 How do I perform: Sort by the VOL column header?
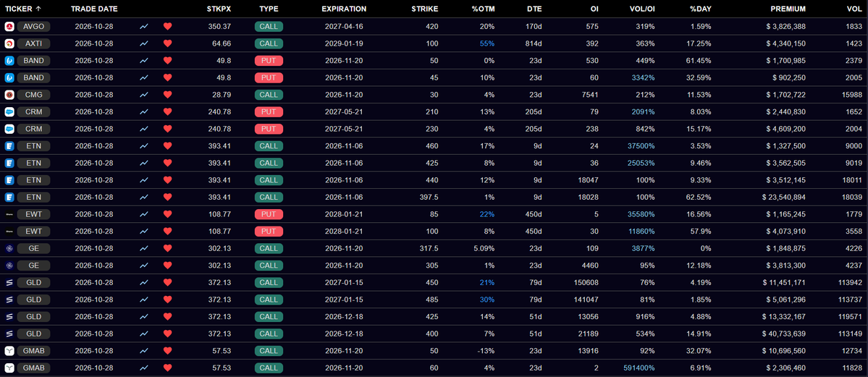click(854, 9)
